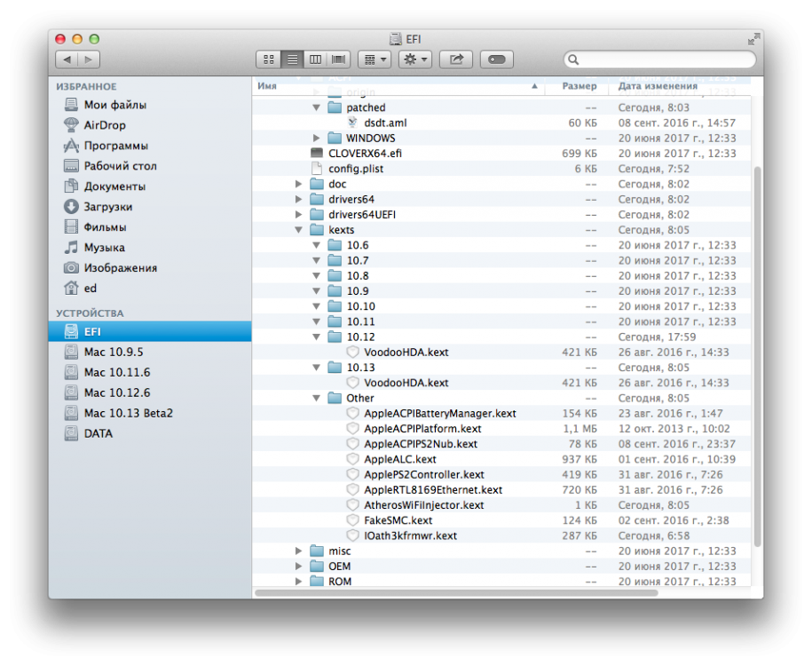This screenshot has height=666, width=812.
Task: Switch to Cover Flow view
Action: pos(339,59)
